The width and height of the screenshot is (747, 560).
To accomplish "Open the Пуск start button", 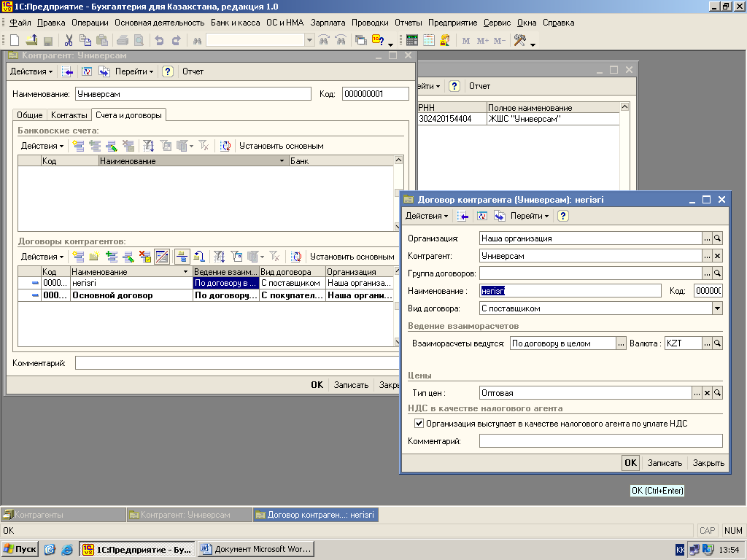I will (x=20, y=549).
